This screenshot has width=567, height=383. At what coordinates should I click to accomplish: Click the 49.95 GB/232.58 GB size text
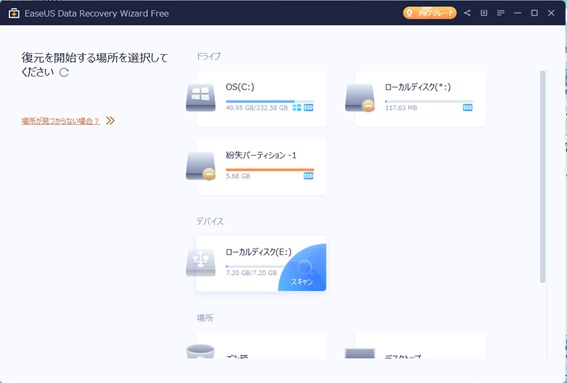[x=257, y=108]
